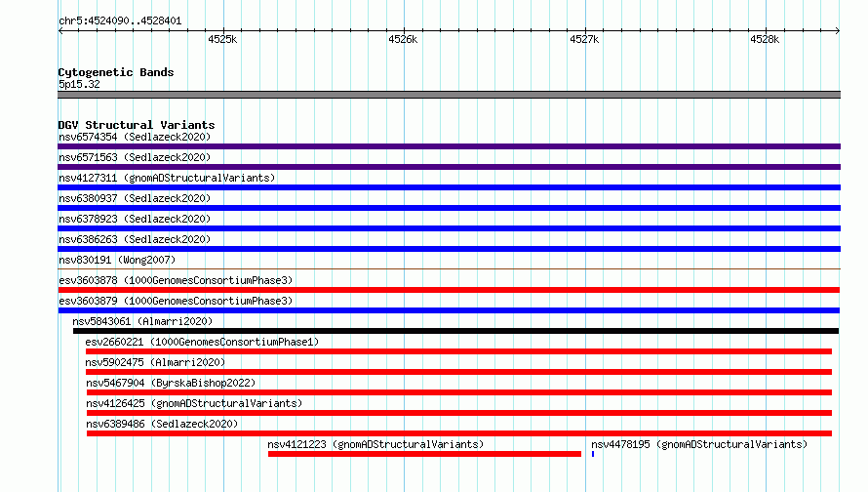This screenshot has width=868, height=492.
Task: Click the red bar under nsv5902475
Action: (x=459, y=372)
